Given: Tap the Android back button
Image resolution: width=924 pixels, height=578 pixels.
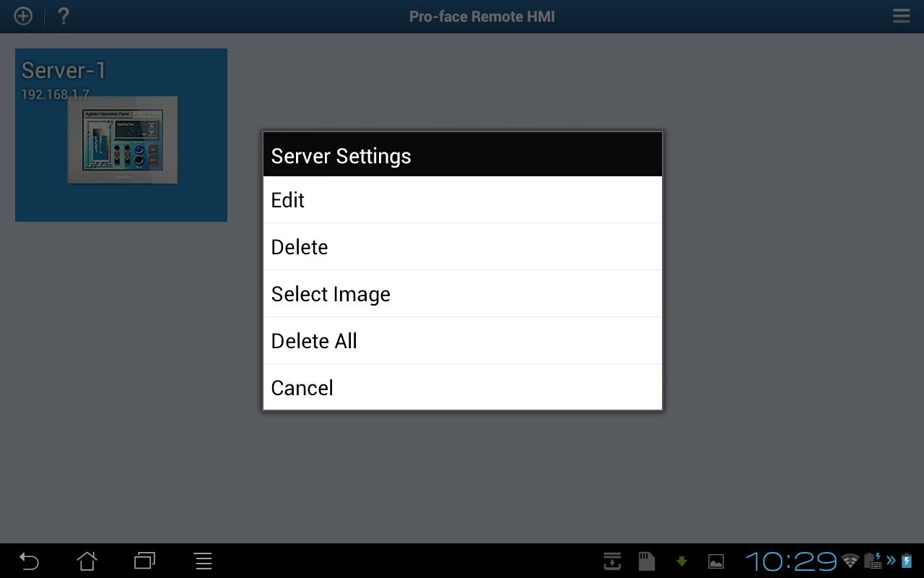Looking at the screenshot, I should click(x=29, y=561).
